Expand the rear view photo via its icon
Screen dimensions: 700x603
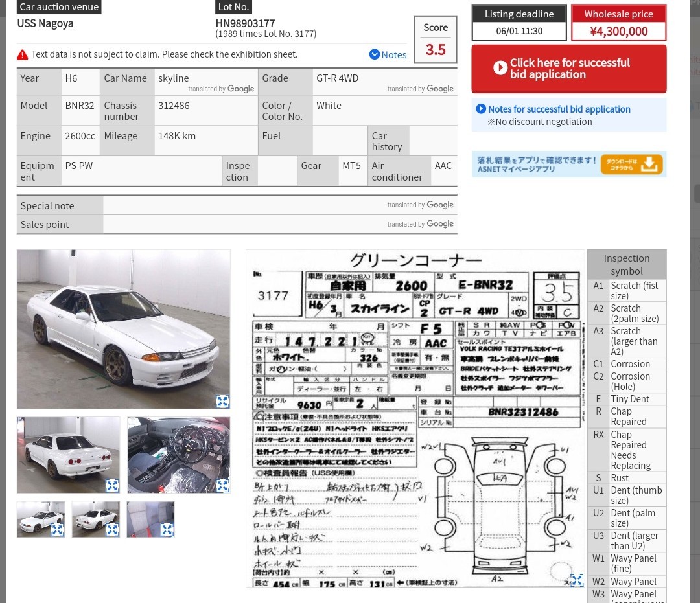[x=112, y=486]
